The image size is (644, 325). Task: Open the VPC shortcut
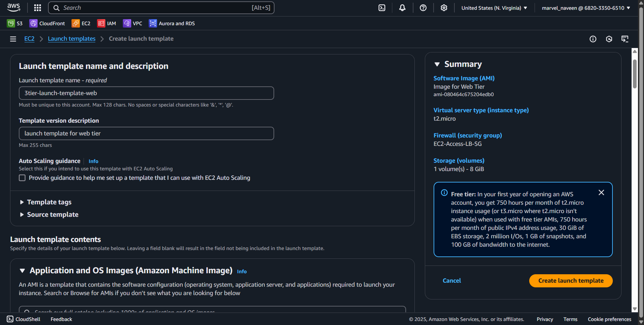(133, 23)
